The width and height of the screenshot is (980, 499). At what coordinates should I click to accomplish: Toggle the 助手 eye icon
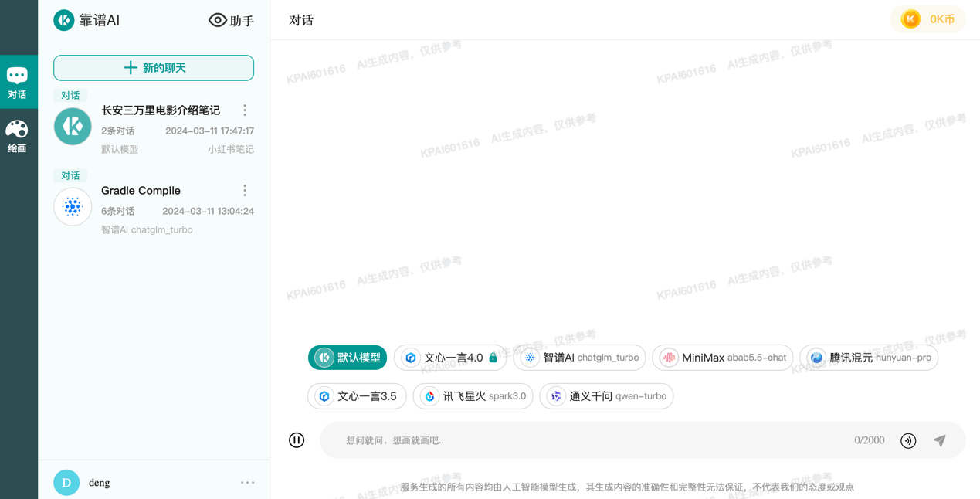[218, 20]
